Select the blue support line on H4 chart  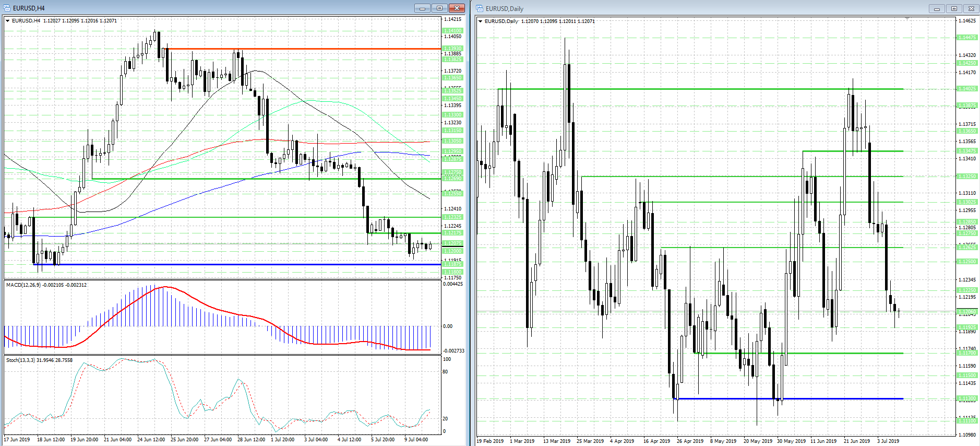pyautogui.click(x=237, y=265)
